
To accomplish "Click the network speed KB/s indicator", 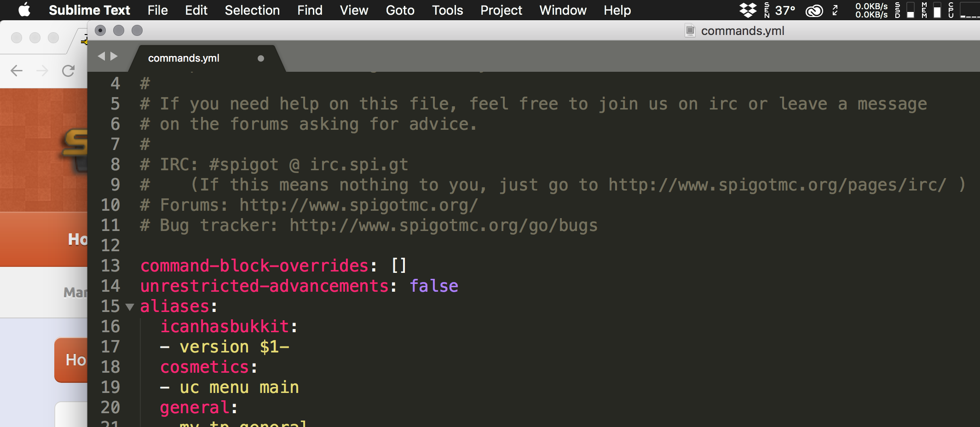I will [x=871, y=10].
